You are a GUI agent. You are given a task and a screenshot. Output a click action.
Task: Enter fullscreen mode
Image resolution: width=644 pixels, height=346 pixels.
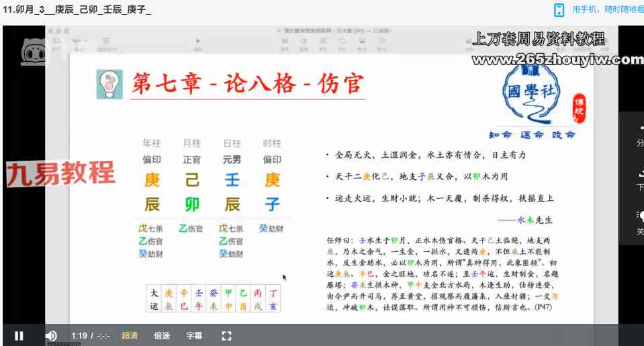pyautogui.click(x=226, y=335)
